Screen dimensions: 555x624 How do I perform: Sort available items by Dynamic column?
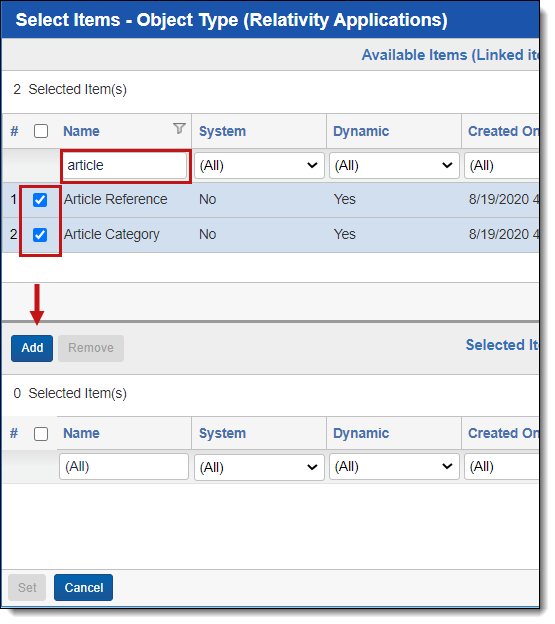coord(361,131)
